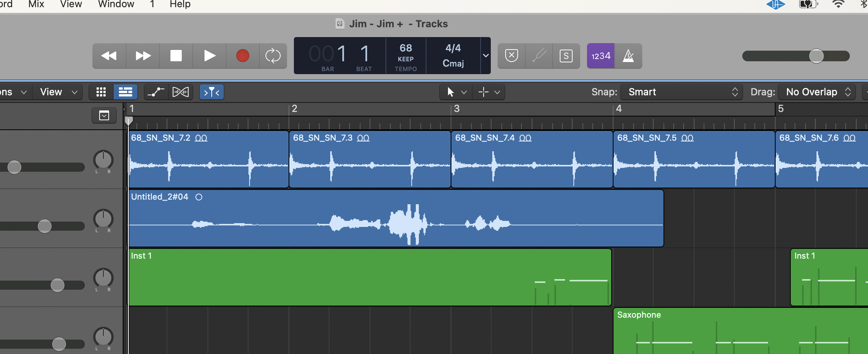Click the 4/4 time signature

point(453,48)
